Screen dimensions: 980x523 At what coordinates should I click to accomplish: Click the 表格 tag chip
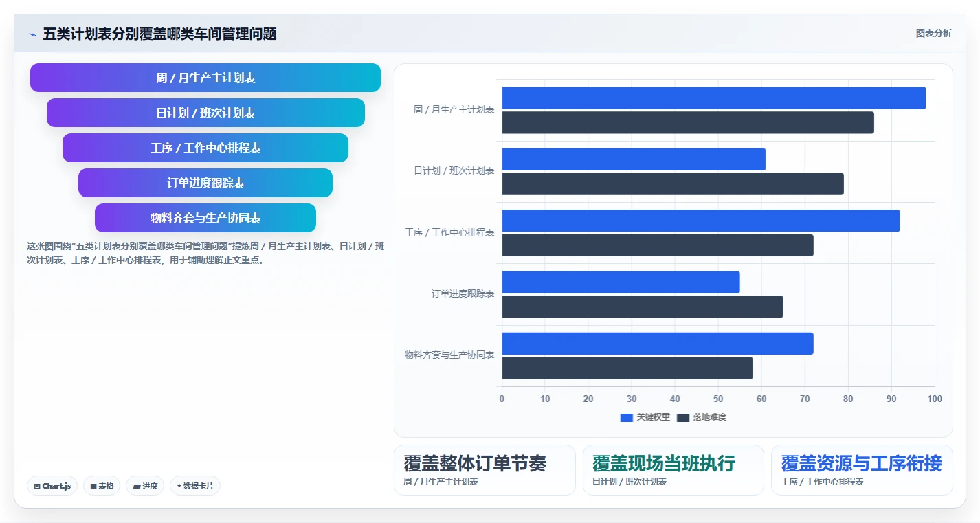click(102, 486)
